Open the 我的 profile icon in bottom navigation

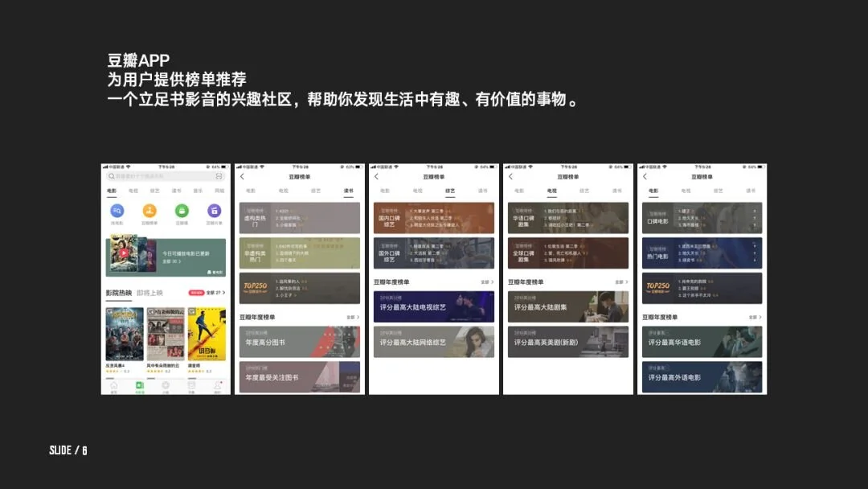[x=218, y=386]
